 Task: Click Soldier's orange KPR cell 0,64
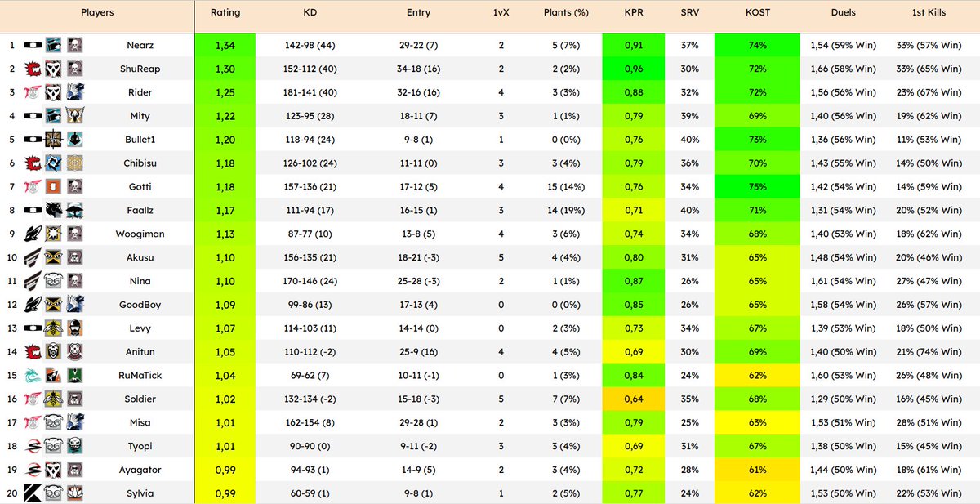tap(633, 399)
